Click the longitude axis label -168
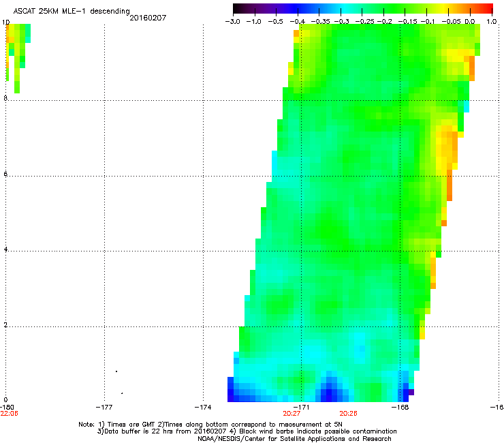This screenshot has width=504, height=443. (400, 408)
